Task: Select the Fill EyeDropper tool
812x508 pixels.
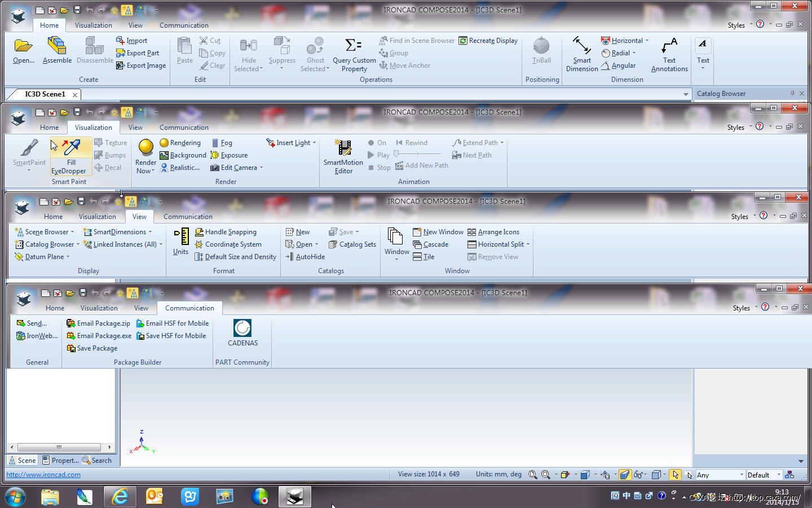Action: pyautogui.click(x=70, y=156)
